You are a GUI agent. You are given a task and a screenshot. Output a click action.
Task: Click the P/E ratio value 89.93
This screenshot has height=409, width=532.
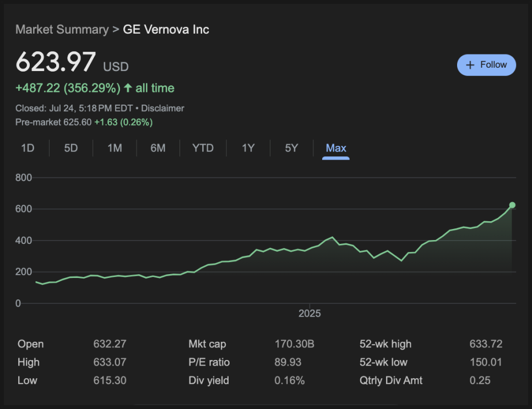[287, 362]
